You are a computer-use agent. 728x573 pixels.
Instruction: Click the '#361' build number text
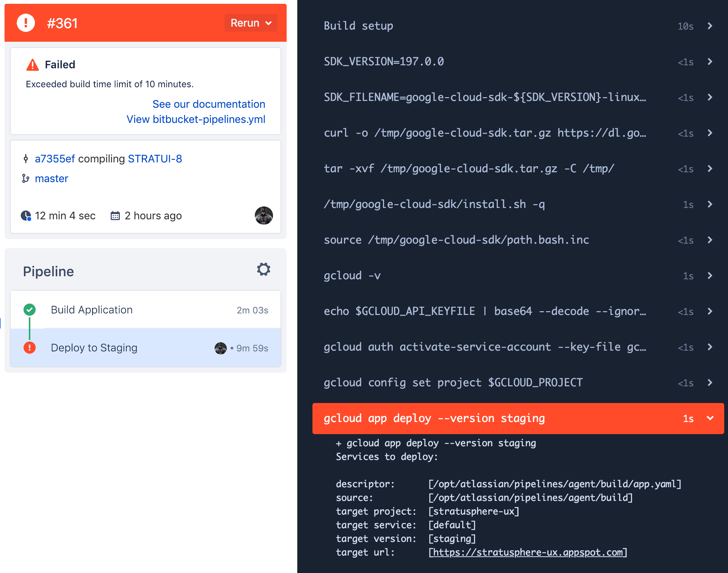(62, 23)
